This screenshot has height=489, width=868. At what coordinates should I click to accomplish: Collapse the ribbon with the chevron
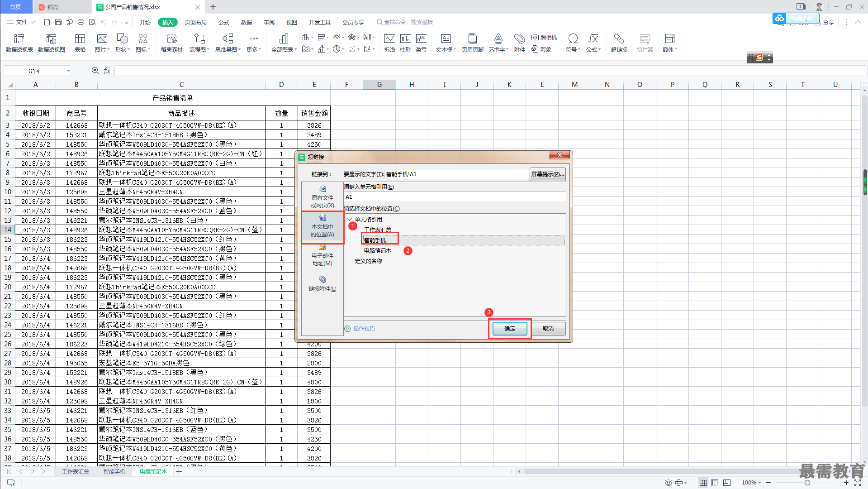(858, 22)
